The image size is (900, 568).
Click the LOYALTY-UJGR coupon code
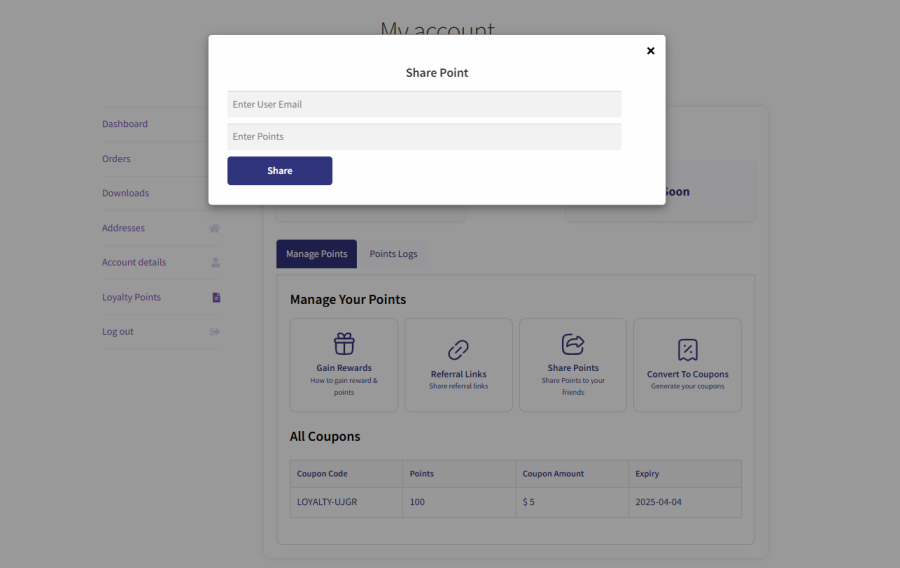point(327,502)
